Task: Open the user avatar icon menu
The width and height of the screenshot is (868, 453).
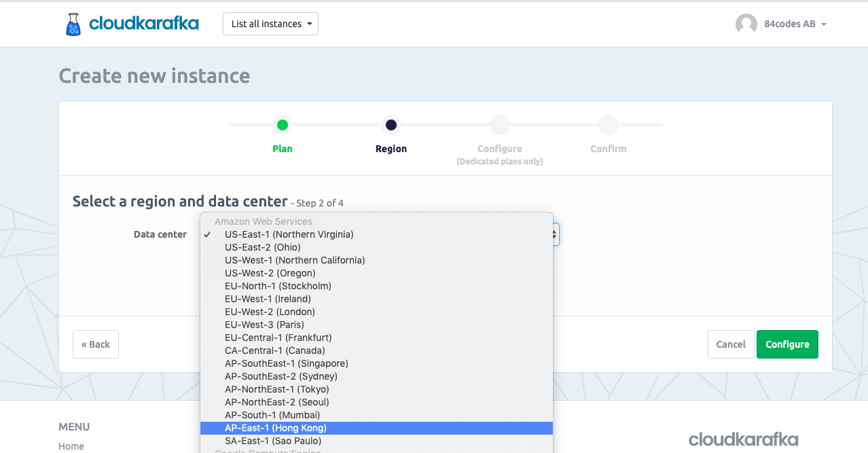Action: [x=746, y=24]
